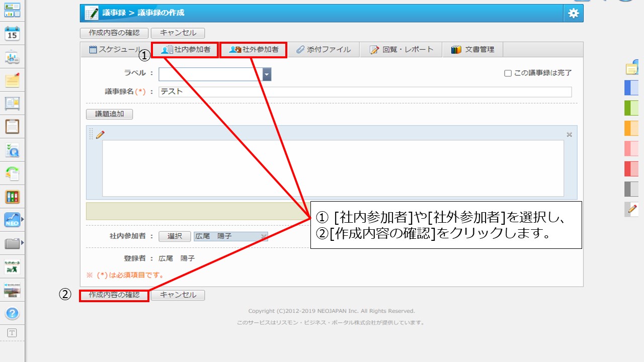Click the yellow sticky memo sidebar icon

click(12, 80)
